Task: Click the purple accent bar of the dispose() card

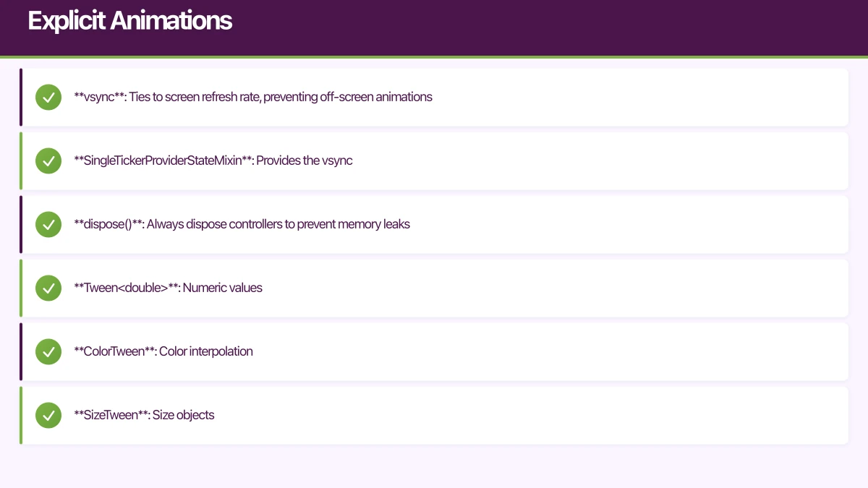Action: (x=21, y=224)
